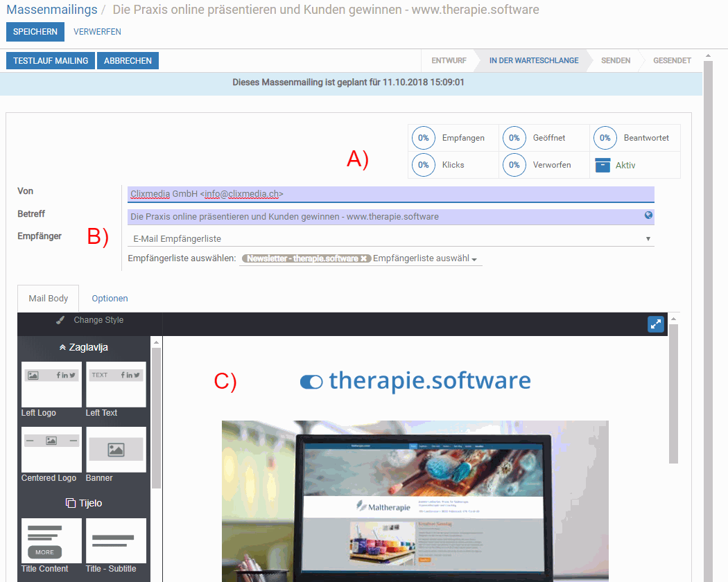
Task: Click the Verworfen 0% circle indicator
Action: click(514, 165)
